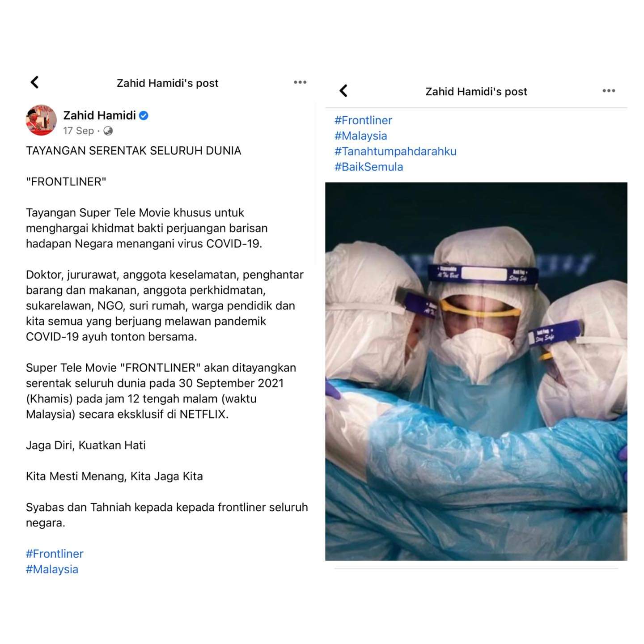Viewport: 644px width, 644px height.
Task: View the frontliners hugging photo
Action: pyautogui.click(x=476, y=371)
